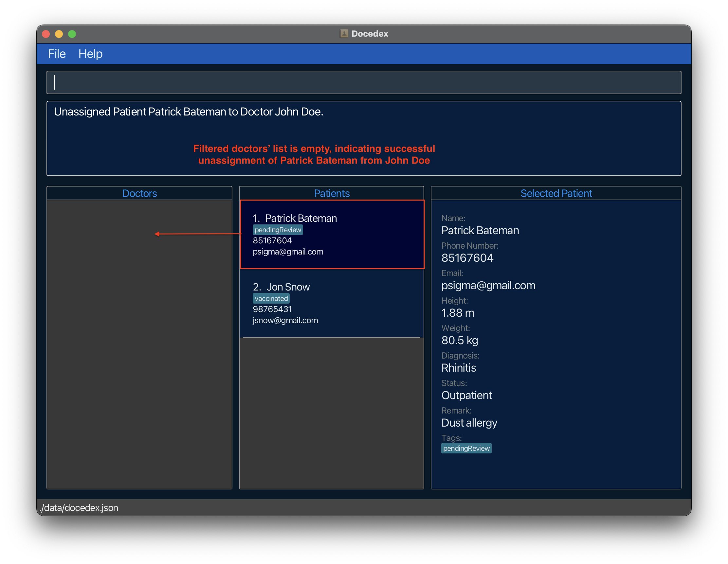Toggle vaccinated status tag on Jon Snow
This screenshot has height=564, width=728.
pos(269,298)
